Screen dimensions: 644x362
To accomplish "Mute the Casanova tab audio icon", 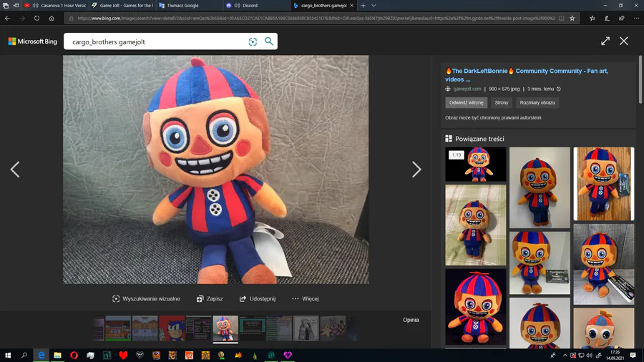I will tap(36, 5).
